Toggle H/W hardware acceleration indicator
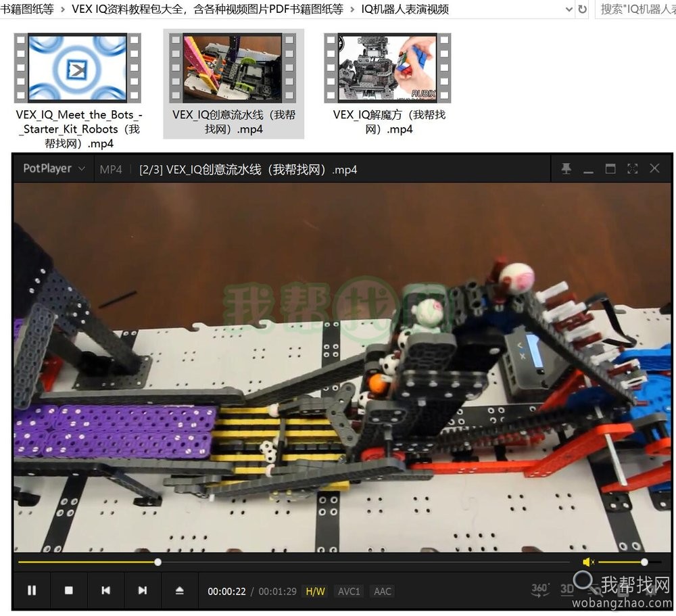Image resolution: width=676 pixels, height=616 pixels. click(315, 592)
